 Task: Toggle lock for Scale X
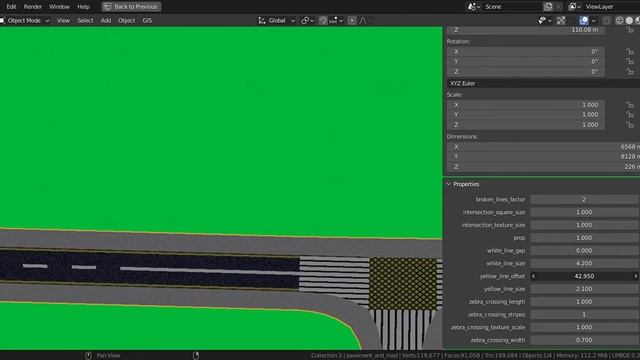630,105
